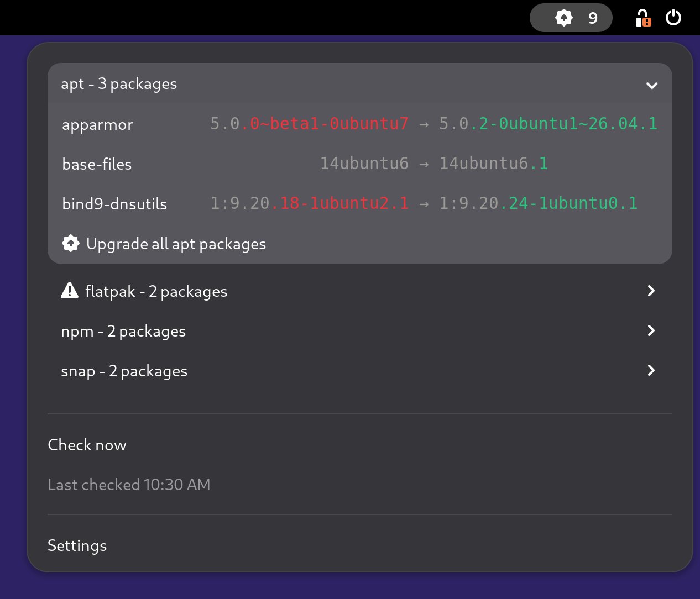Click apparmor old version 5.0.0~beta1-0ubuntu7
This screenshot has width=700, height=599.
pos(309,123)
